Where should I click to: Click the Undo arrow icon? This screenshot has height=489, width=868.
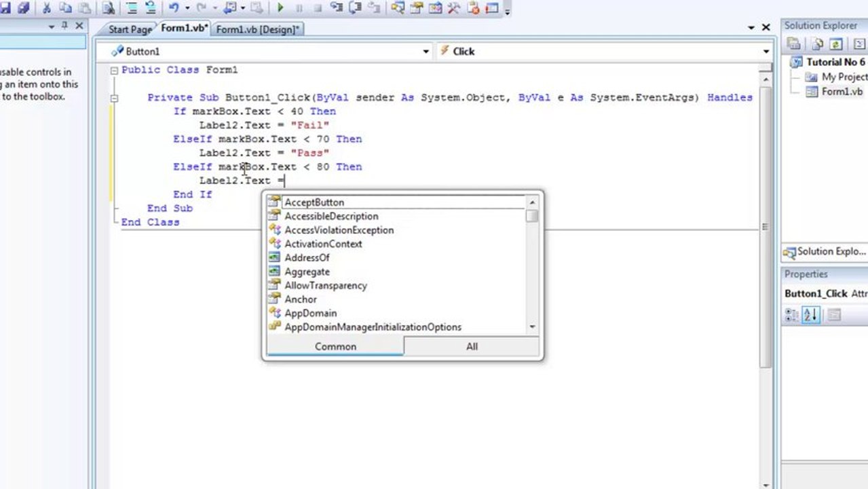[x=173, y=8]
